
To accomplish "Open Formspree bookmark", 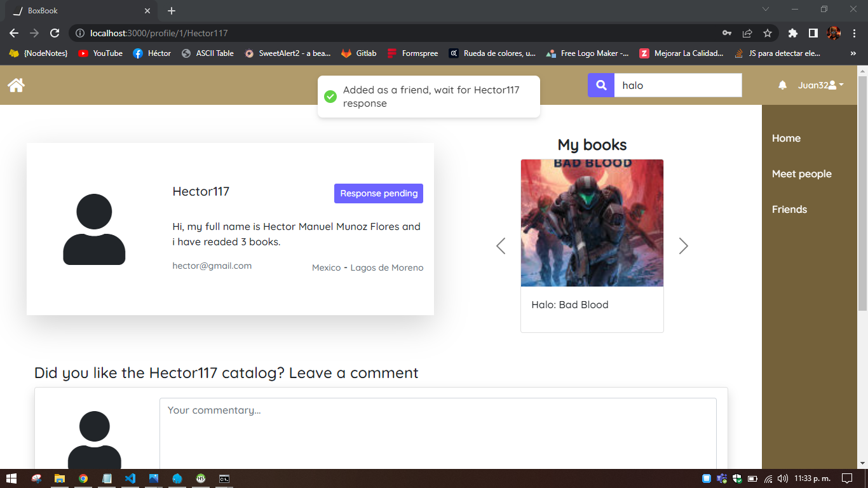I will pos(412,53).
